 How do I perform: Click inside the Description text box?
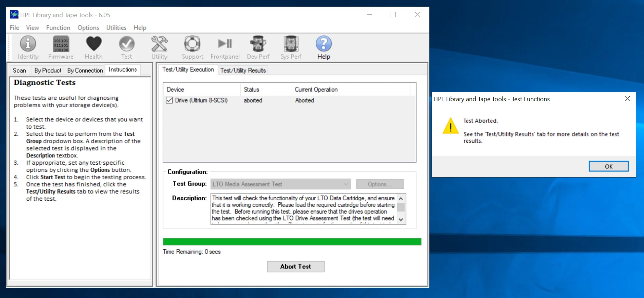click(304, 209)
